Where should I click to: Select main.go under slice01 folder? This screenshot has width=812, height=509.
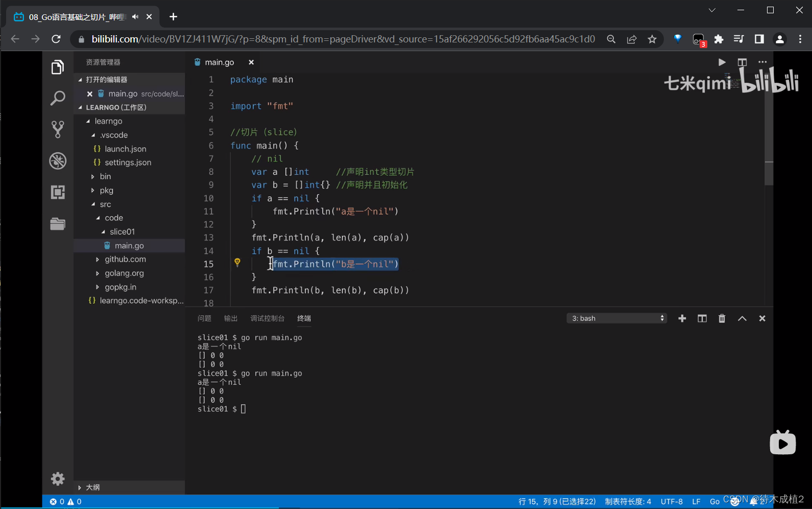129,246
